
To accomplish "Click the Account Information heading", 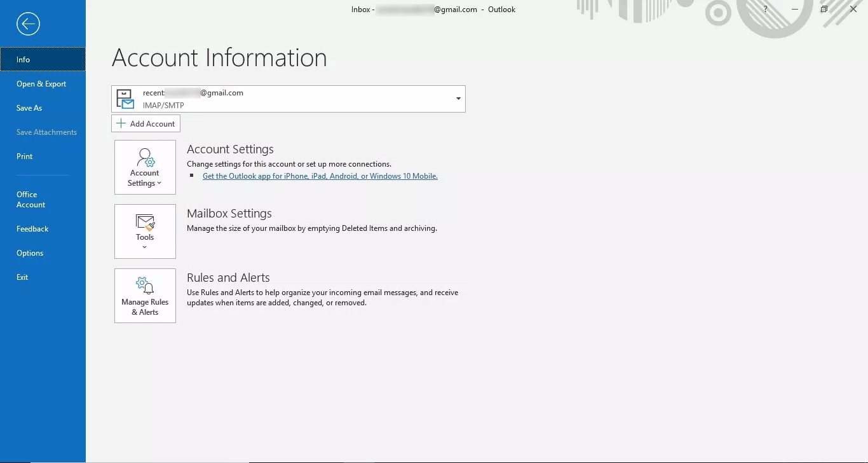I will tap(219, 58).
